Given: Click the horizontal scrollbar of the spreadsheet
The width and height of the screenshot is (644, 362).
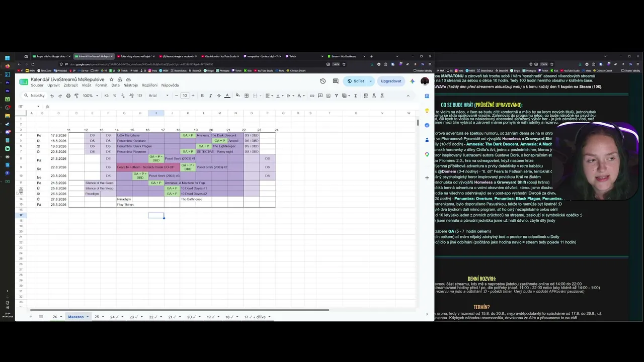Looking at the screenshot, I should [x=179, y=310].
